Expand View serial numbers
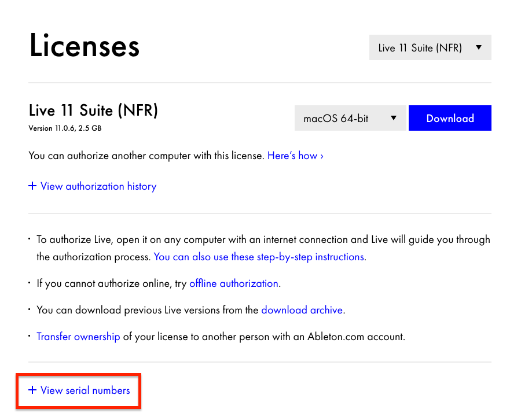 (85, 390)
